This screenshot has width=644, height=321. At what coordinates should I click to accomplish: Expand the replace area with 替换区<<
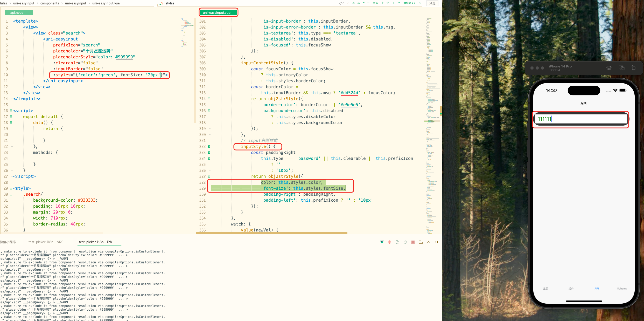click(409, 3)
